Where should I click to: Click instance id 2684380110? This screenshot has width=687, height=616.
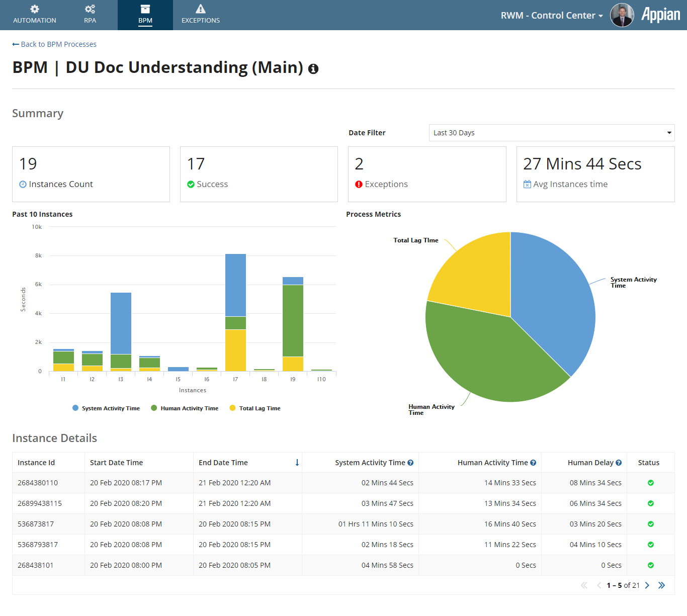pyautogui.click(x=38, y=483)
